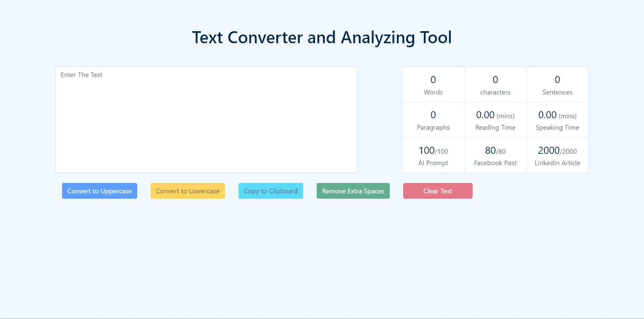The width and height of the screenshot is (644, 319).
Task: Click the 80/80 counter value
Action: [x=495, y=151]
